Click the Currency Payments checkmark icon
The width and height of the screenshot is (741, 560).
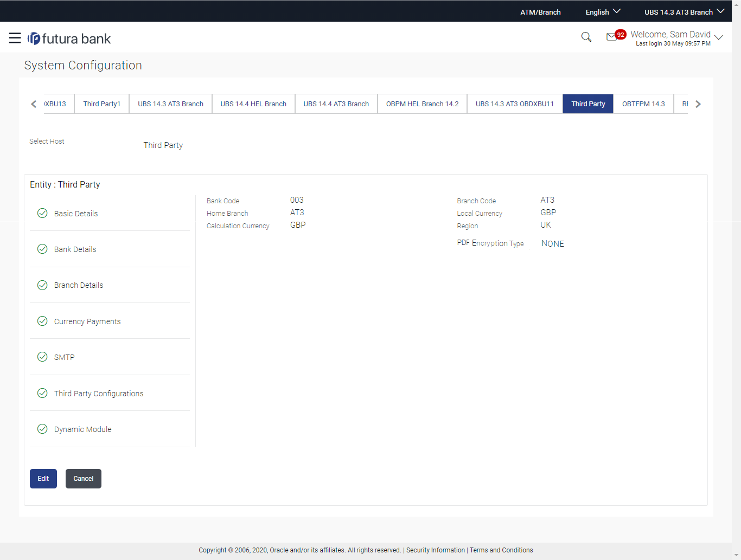pyautogui.click(x=42, y=321)
